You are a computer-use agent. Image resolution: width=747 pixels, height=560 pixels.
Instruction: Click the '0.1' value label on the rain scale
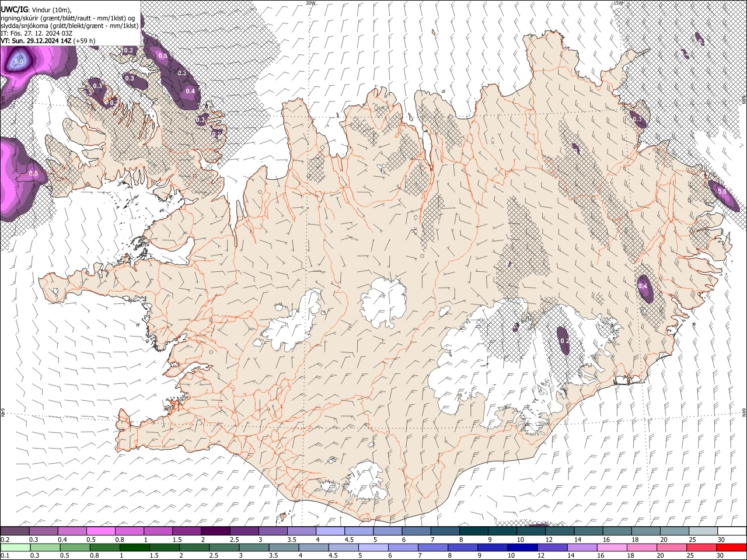click(x=5, y=556)
